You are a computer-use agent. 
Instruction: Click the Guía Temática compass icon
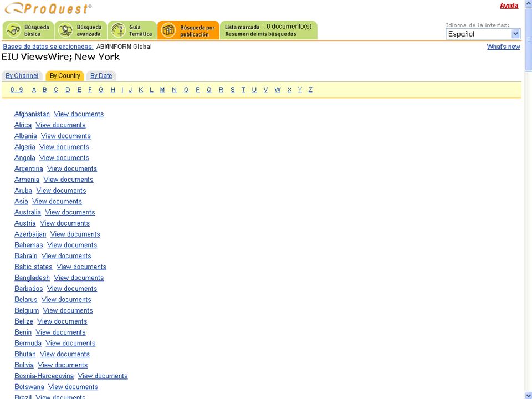tap(119, 30)
